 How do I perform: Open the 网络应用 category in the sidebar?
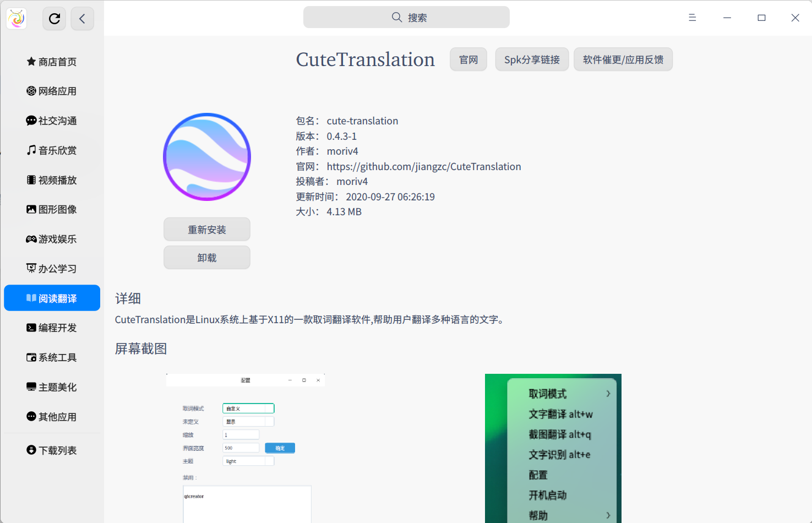pyautogui.click(x=52, y=91)
